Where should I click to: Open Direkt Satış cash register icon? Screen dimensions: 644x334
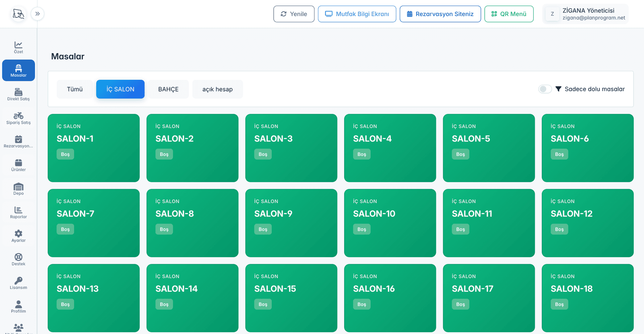(x=19, y=92)
